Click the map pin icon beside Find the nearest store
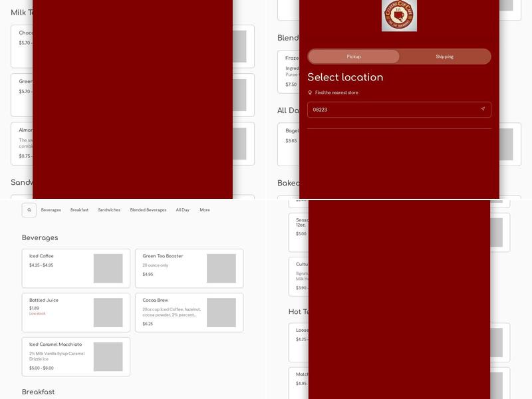Image resolution: width=532 pixels, height=399 pixels. [x=310, y=93]
